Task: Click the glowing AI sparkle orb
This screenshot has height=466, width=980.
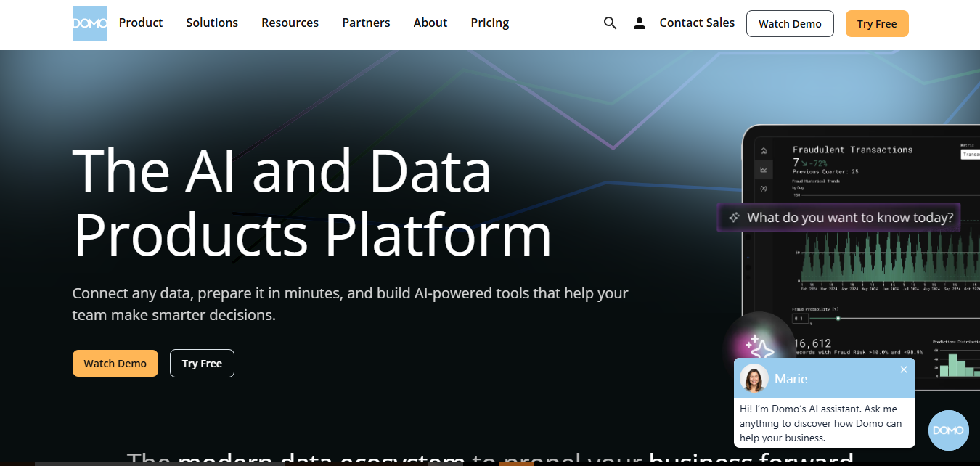Action: pyautogui.click(x=760, y=348)
